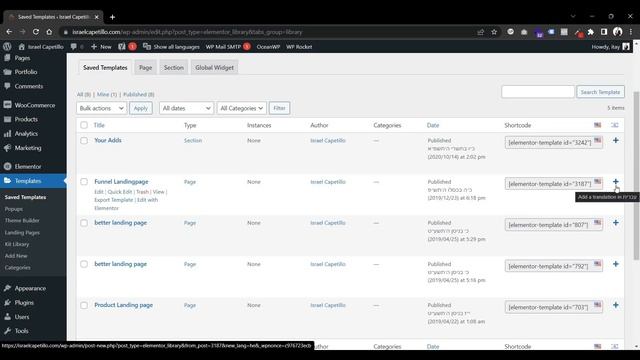The height and width of the screenshot is (360, 640).
Task: Open the Howdy user account menu
Action: (611, 47)
